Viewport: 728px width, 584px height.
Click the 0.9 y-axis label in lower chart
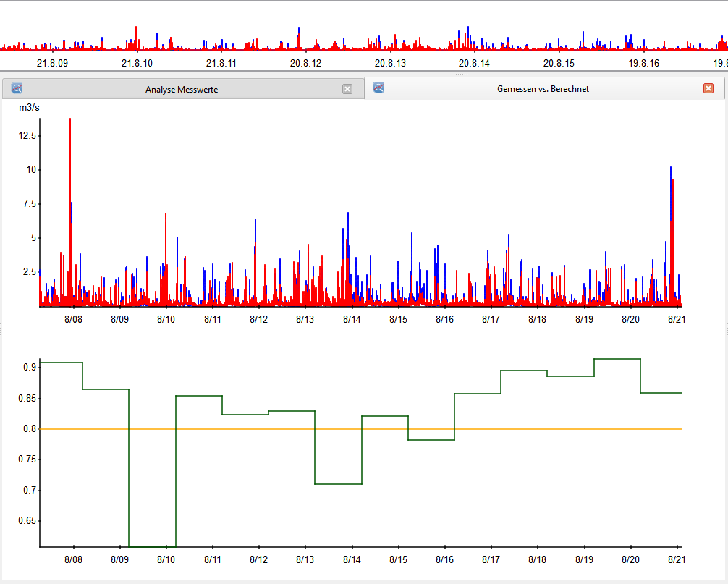[29, 368]
